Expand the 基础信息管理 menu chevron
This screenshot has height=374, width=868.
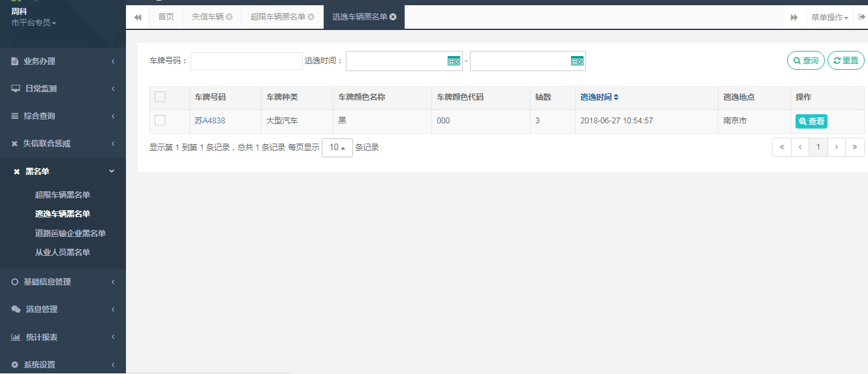pyautogui.click(x=113, y=282)
